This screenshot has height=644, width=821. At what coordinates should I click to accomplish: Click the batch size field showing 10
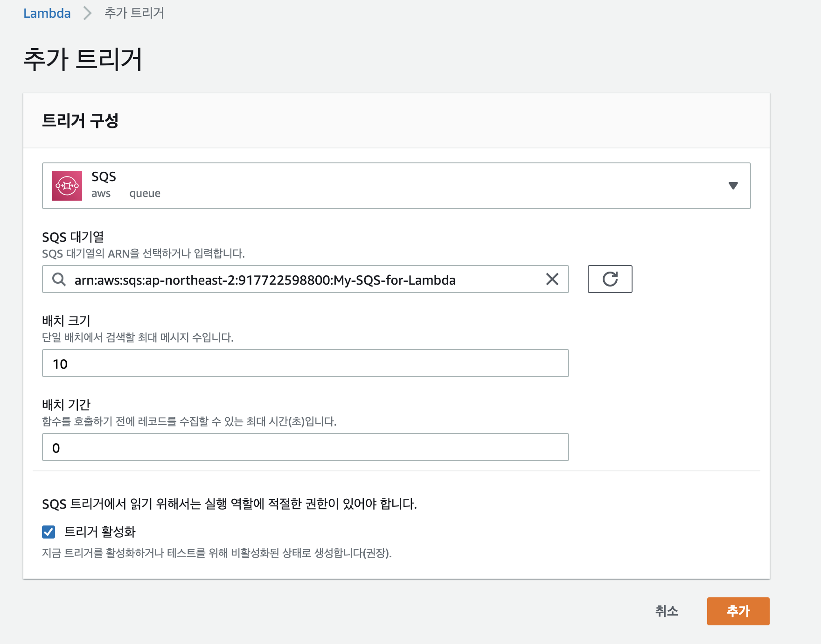pyautogui.click(x=305, y=363)
